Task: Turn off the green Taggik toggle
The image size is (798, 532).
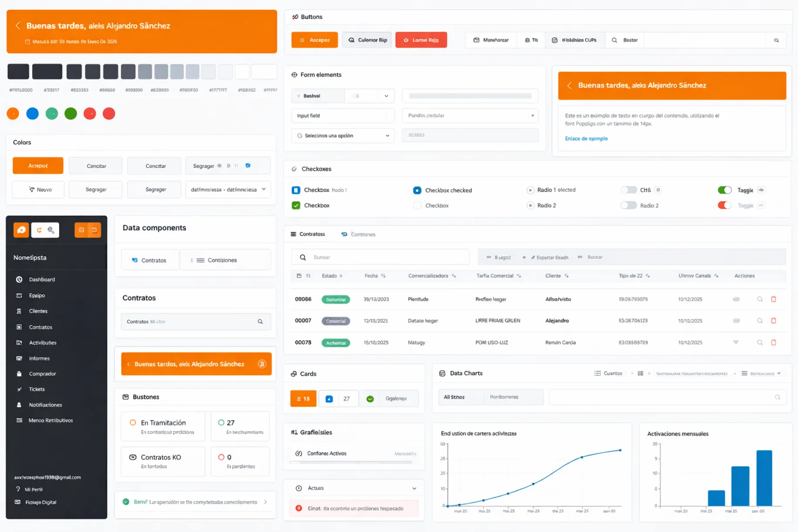Action: pos(724,190)
